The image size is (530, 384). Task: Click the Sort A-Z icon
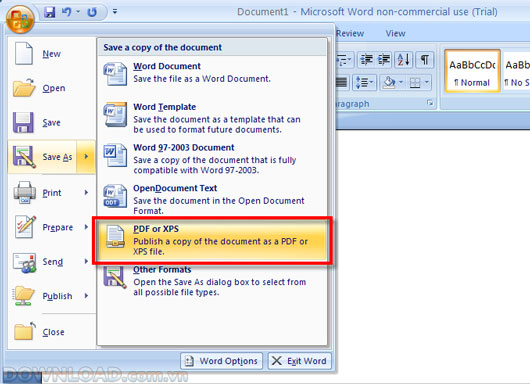[404, 60]
